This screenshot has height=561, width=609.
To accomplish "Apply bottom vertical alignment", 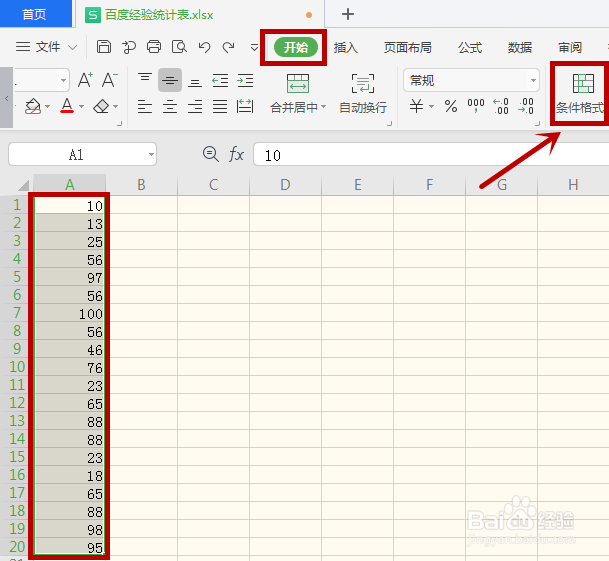I will click(x=195, y=81).
